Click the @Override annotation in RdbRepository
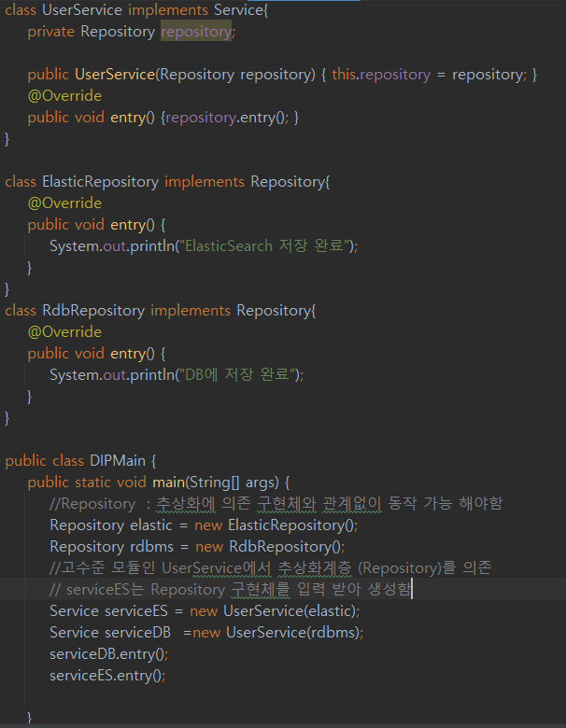The height and width of the screenshot is (728, 566). (64, 332)
